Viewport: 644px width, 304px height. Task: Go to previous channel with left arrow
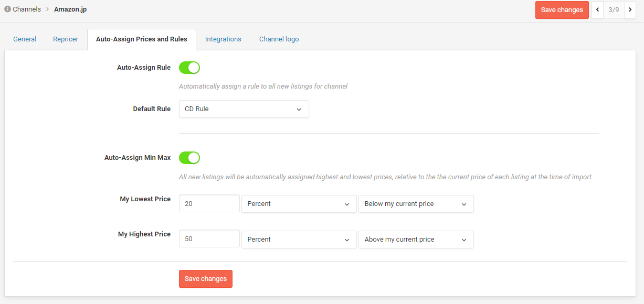pos(597,10)
